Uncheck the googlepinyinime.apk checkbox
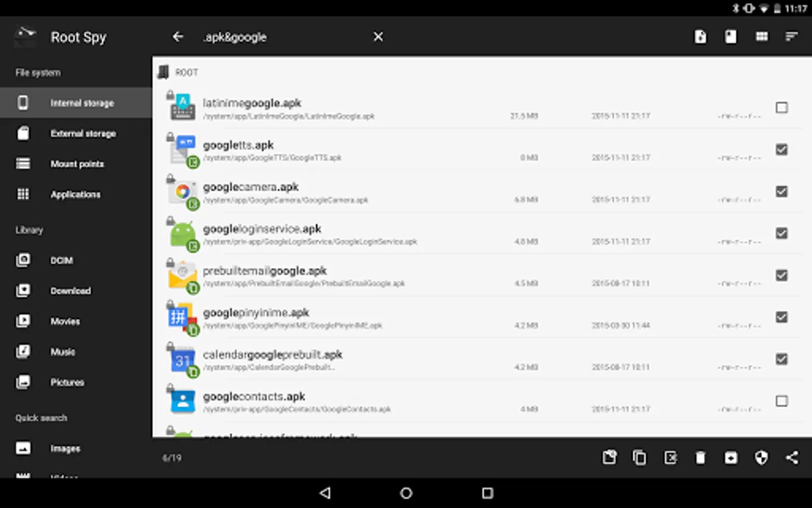The width and height of the screenshot is (812, 508). click(x=782, y=317)
